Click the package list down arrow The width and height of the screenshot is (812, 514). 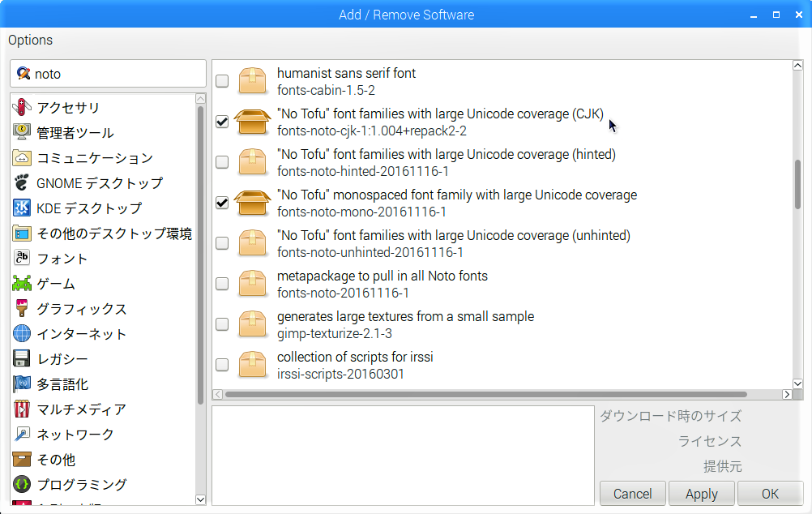tap(797, 383)
